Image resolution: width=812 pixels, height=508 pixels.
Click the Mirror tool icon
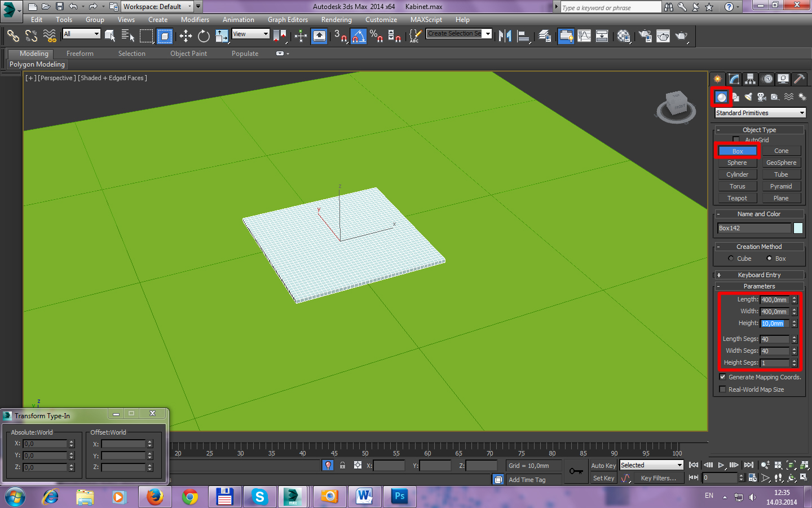coord(505,36)
